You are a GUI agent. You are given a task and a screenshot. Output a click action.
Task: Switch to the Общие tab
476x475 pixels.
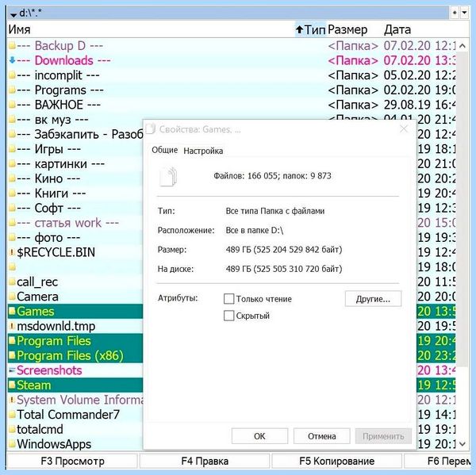[164, 150]
